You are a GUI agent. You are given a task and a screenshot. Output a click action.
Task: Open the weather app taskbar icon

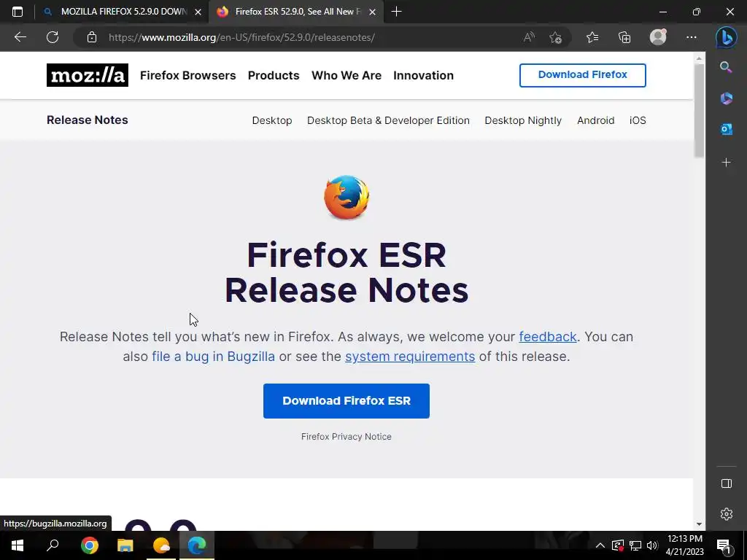coord(161,545)
